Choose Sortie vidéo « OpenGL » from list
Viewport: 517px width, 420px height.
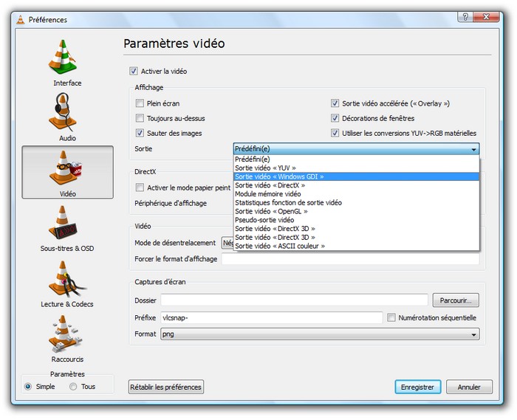[271, 211]
